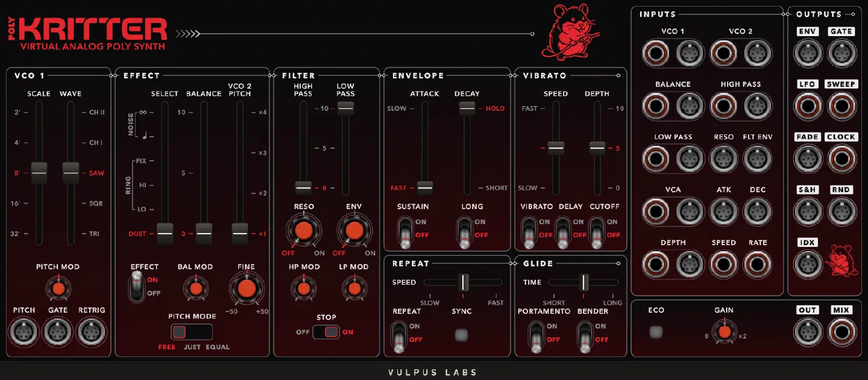Viewport: 868px width, 380px height.
Task: Click the filter ENV knob
Action: tap(354, 231)
